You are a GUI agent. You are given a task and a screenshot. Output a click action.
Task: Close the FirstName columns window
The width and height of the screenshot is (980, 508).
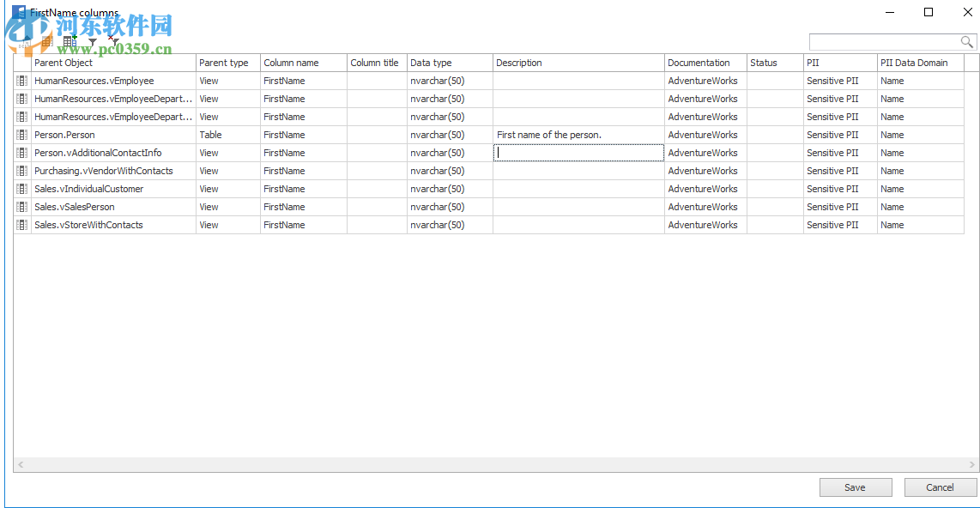(x=967, y=12)
